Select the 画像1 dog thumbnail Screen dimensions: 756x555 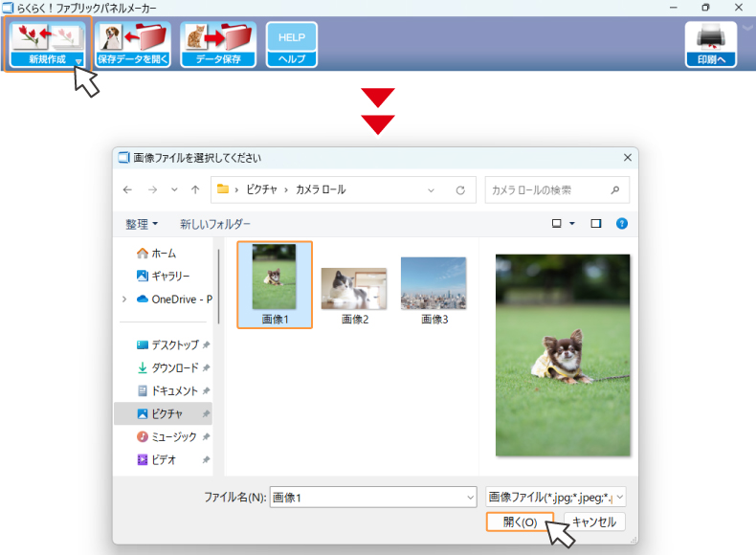[275, 284]
